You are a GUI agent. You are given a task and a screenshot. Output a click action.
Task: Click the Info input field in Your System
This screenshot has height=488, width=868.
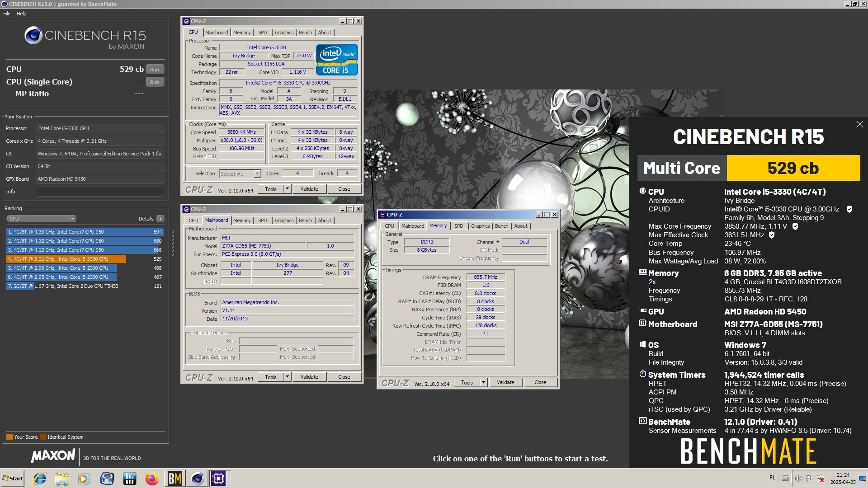(99, 192)
